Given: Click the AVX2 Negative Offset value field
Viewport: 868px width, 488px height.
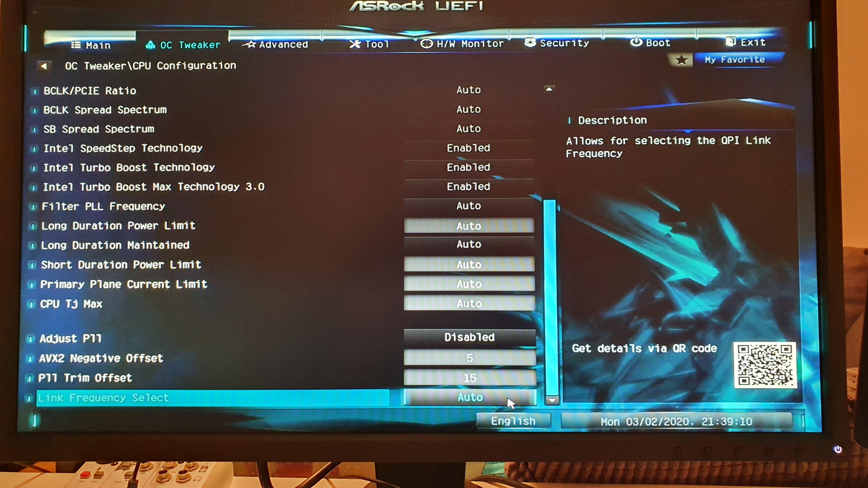Looking at the screenshot, I should (469, 358).
